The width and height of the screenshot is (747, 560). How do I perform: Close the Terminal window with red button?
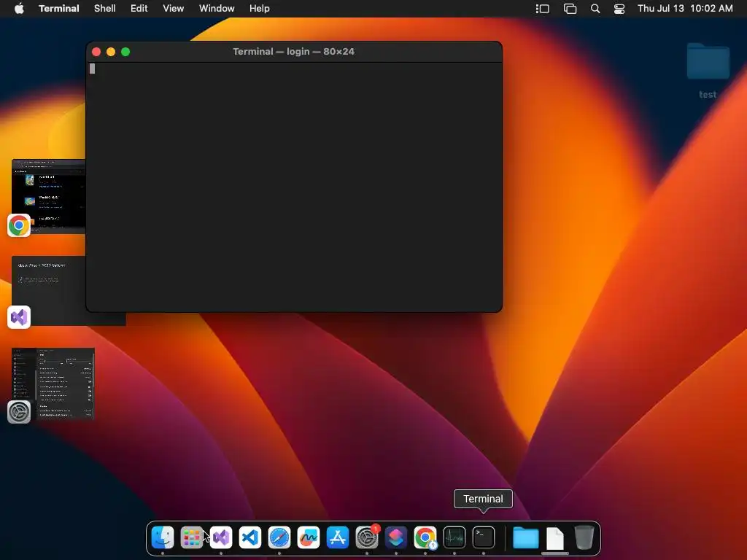click(96, 52)
